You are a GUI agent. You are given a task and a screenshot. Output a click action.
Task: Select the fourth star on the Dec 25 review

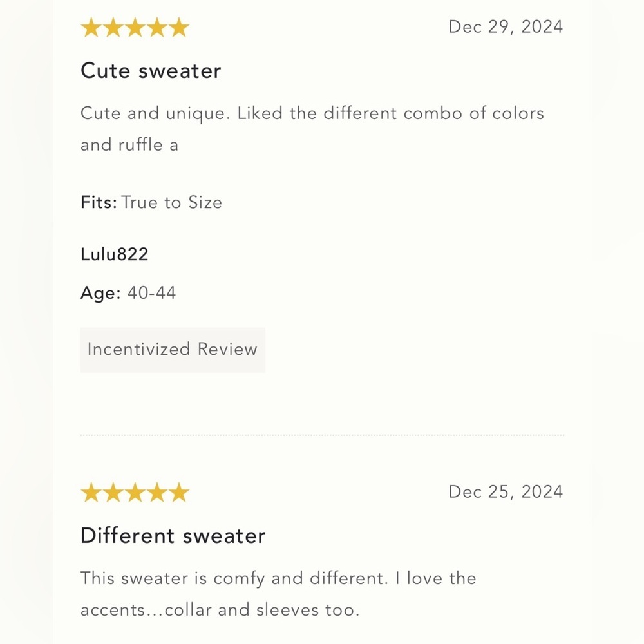(x=156, y=493)
